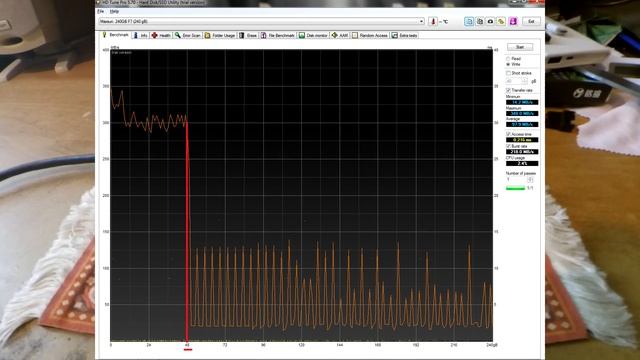Screen dimensions: 640x360
Task: Enable the Short stroke checkbox
Action: [509, 73]
